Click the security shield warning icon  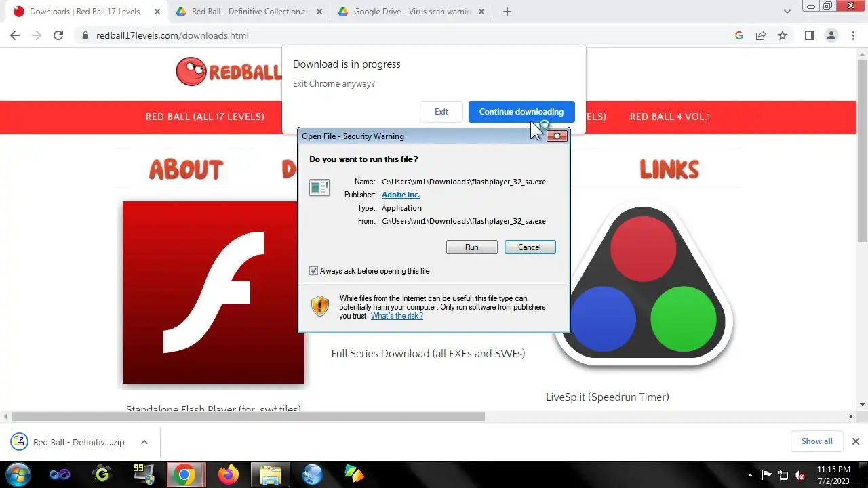tap(320, 306)
